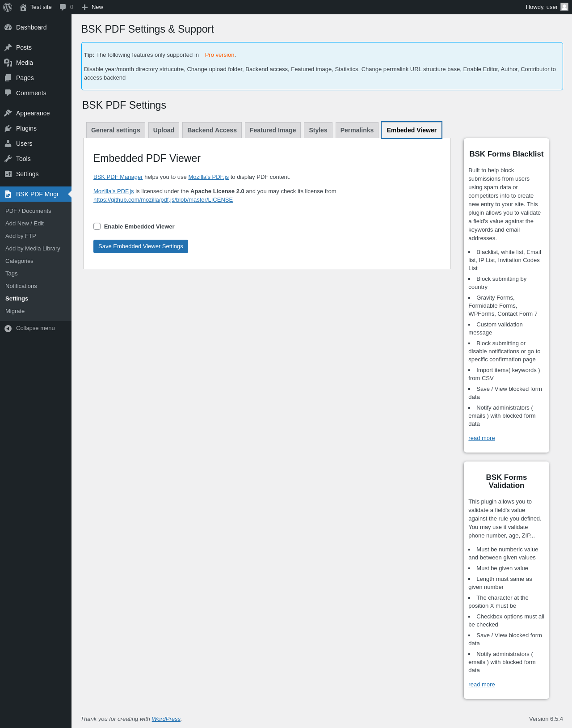Screen dimensions: 572x728
Task: Open PDF / Documents submenu item
Action: coord(36,211)
